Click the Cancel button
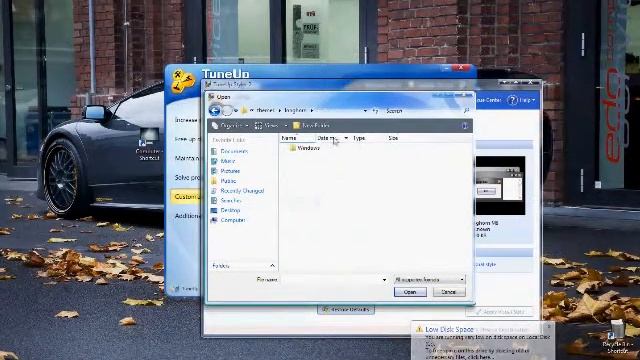The image size is (640, 360). pyautogui.click(x=449, y=292)
